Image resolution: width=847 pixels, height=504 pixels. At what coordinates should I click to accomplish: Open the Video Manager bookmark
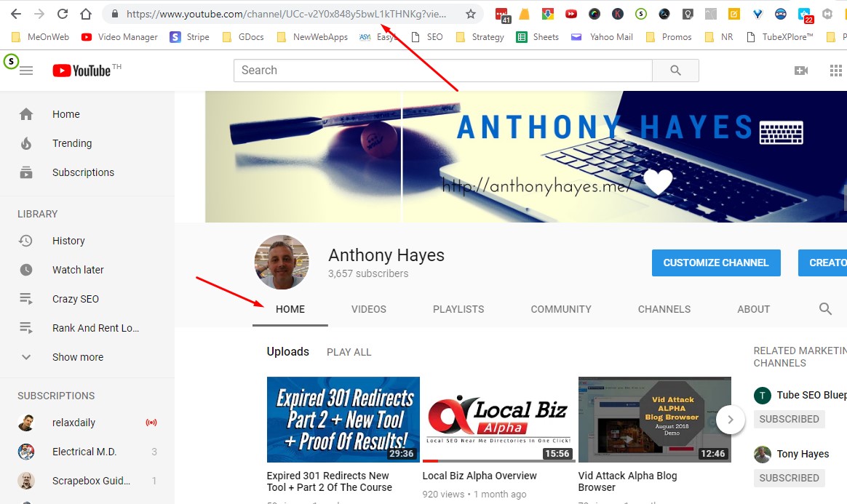click(119, 36)
